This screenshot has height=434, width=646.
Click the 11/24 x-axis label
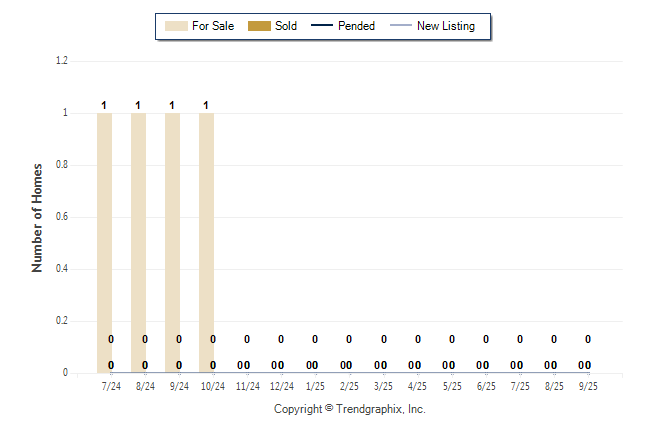pos(247,385)
